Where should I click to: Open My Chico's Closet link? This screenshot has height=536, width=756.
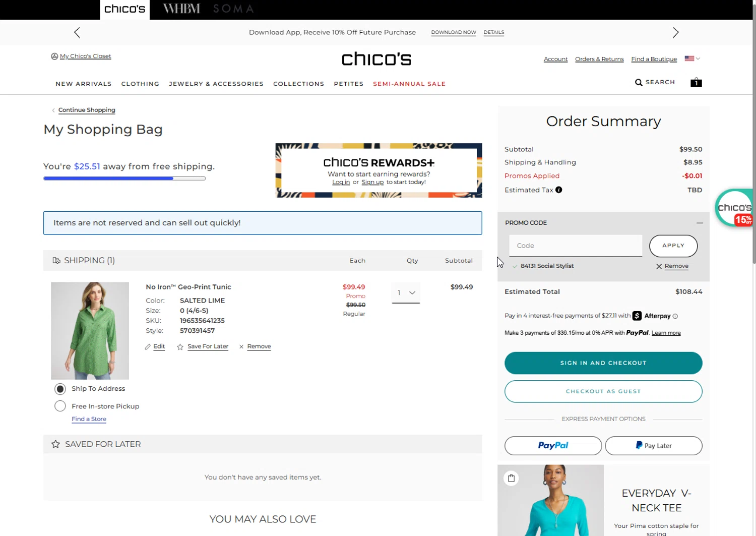85,56
